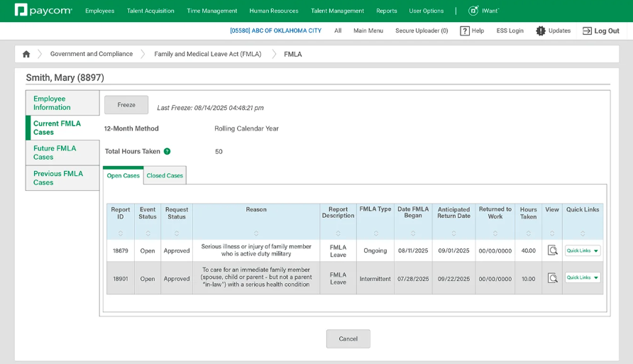This screenshot has height=364, width=633.
Task: Open the Talent Acquisition menu
Action: click(x=150, y=11)
